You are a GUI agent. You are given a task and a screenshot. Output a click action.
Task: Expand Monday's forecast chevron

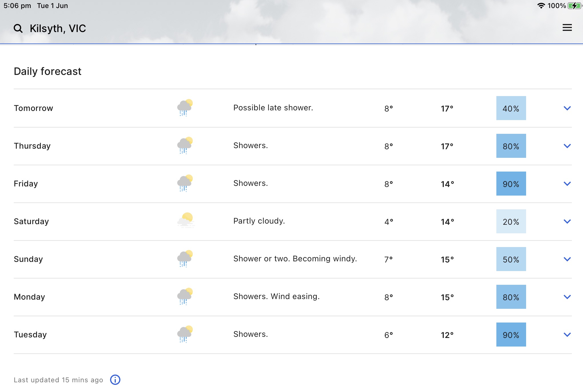(567, 297)
